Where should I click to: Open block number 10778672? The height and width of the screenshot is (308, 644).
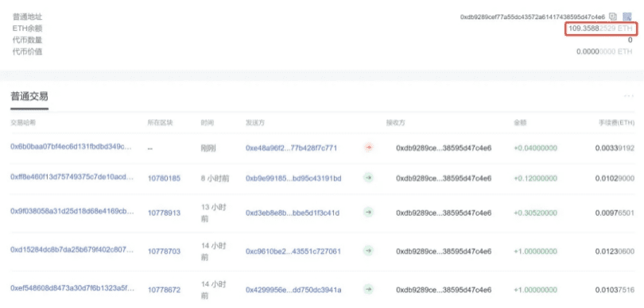click(x=165, y=290)
